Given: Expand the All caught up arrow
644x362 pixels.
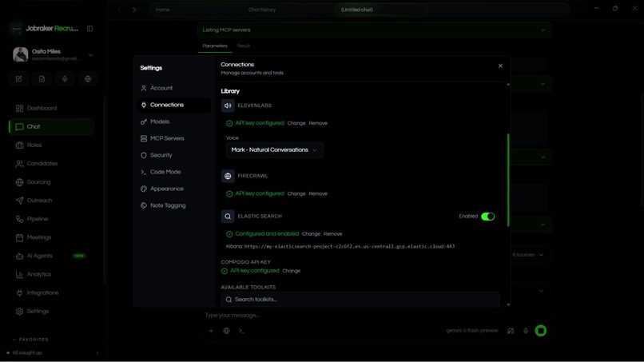Looking at the screenshot, I should (x=97, y=353).
